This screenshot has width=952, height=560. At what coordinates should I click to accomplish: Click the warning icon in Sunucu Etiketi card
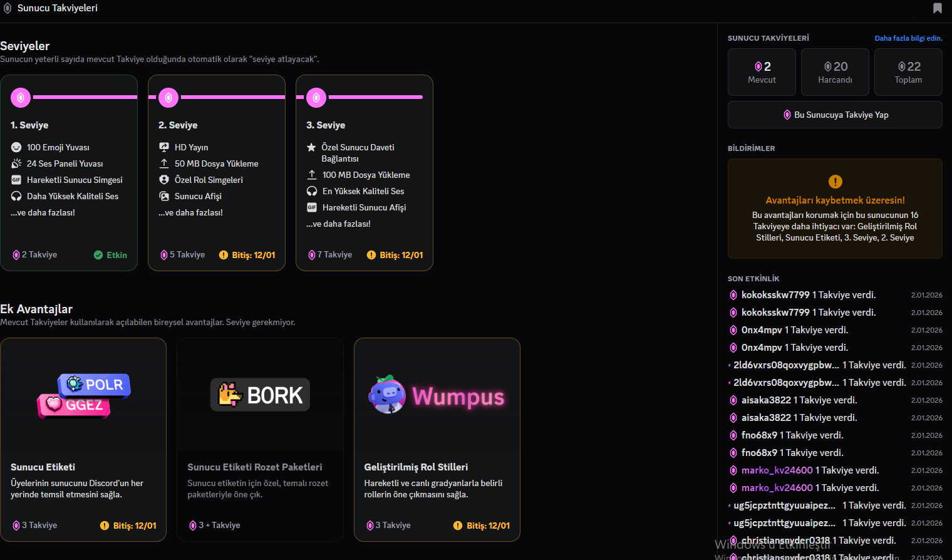(x=105, y=526)
